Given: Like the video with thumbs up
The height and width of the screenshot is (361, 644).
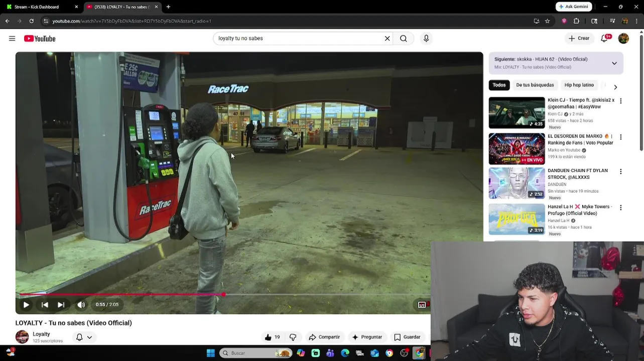Looking at the screenshot, I should click(x=273, y=337).
